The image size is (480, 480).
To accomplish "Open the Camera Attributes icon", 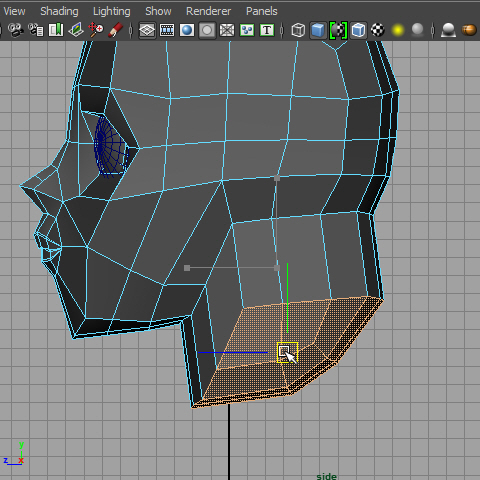I will pyautogui.click(x=36, y=30).
